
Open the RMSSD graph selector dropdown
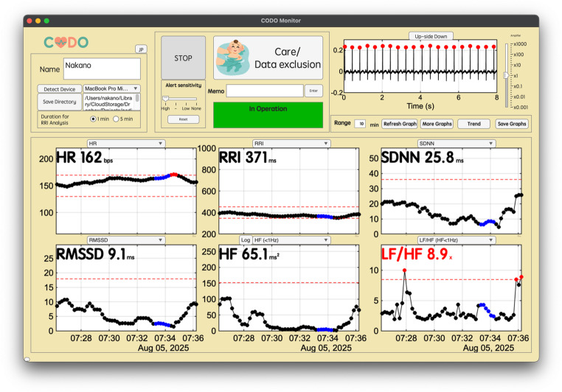(126, 240)
